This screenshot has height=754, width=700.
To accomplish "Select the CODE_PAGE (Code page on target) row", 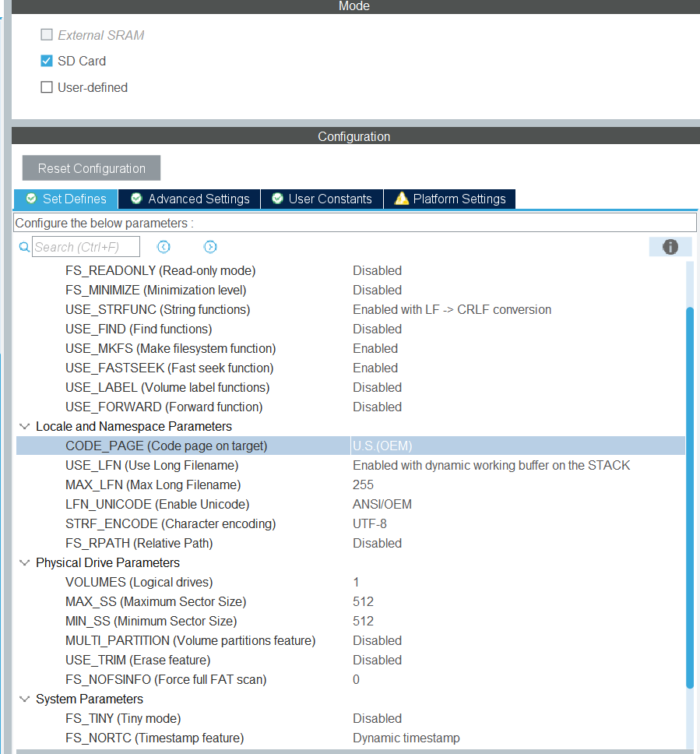I will tap(350, 446).
